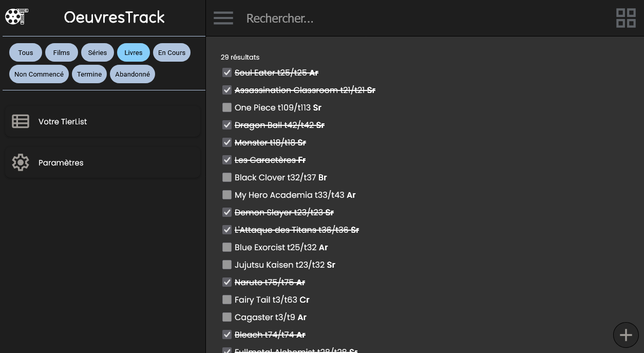
Task: Show all items with Tous filter
Action: 26,52
